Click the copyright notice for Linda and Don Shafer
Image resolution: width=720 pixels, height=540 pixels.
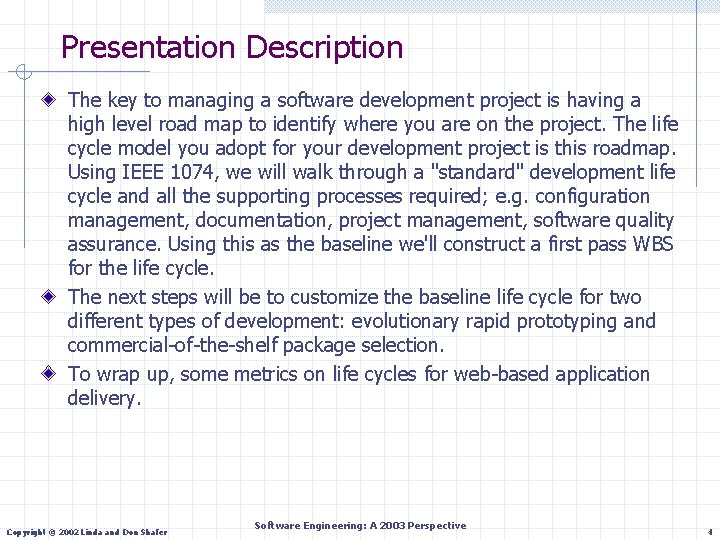[87, 532]
